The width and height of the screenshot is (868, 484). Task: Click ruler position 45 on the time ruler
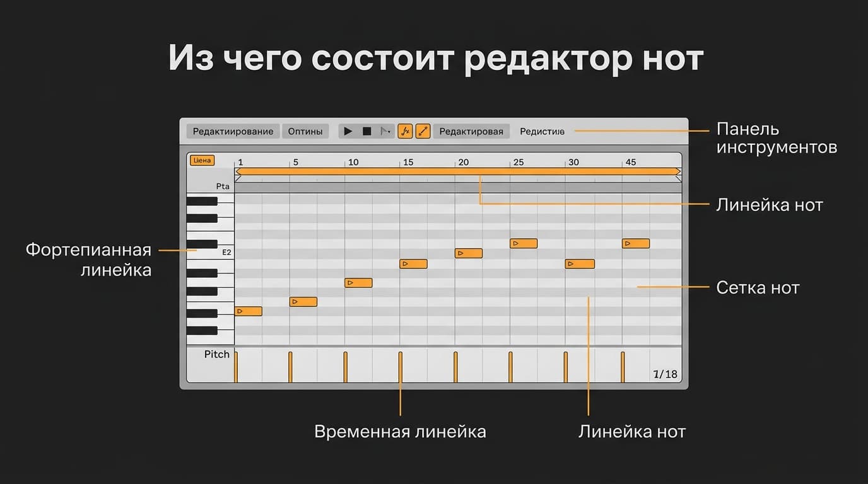pos(631,163)
